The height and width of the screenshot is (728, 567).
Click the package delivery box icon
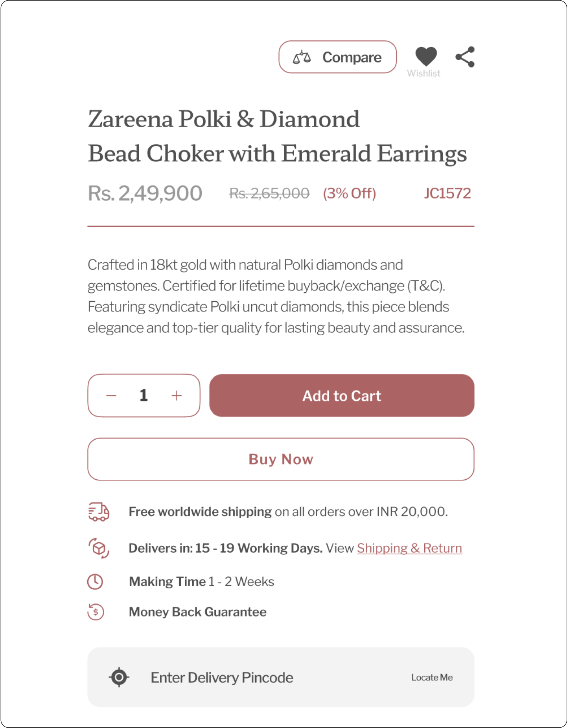pos(98,548)
